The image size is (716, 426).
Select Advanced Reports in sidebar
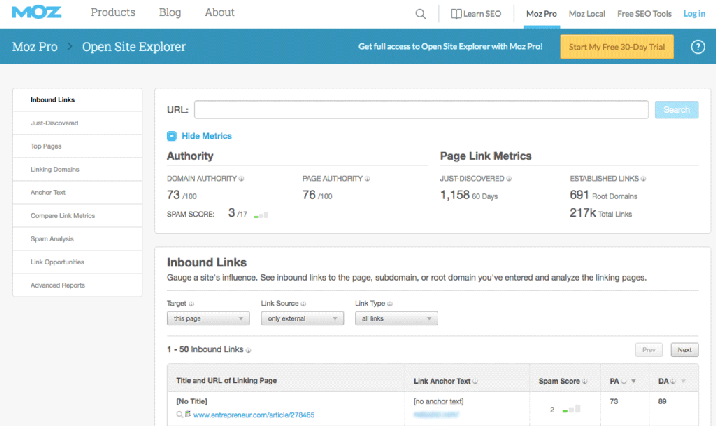[78, 285]
